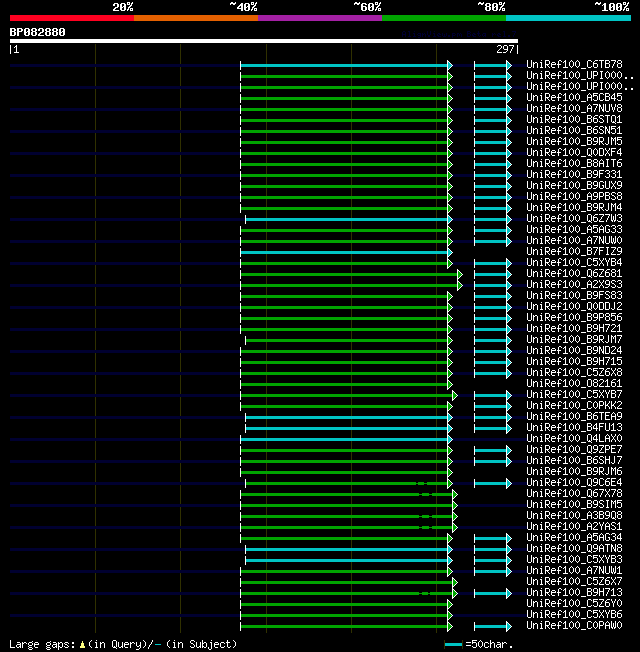This screenshot has width=640, height=652.
Task: Choose the UniRef100_B7FIZ9 label
Action: [x=574, y=252]
